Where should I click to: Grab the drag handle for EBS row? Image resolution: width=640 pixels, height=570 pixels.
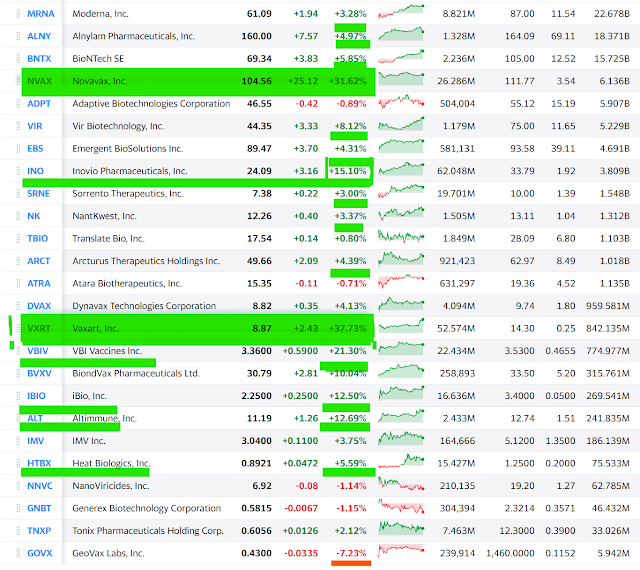18,149
